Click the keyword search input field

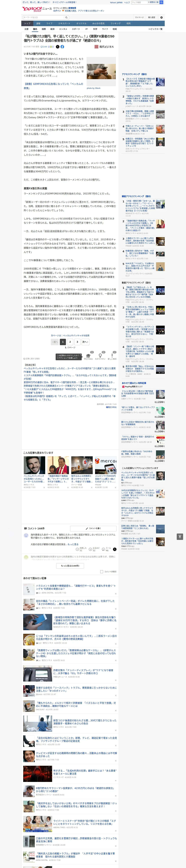(x=44, y=18)
